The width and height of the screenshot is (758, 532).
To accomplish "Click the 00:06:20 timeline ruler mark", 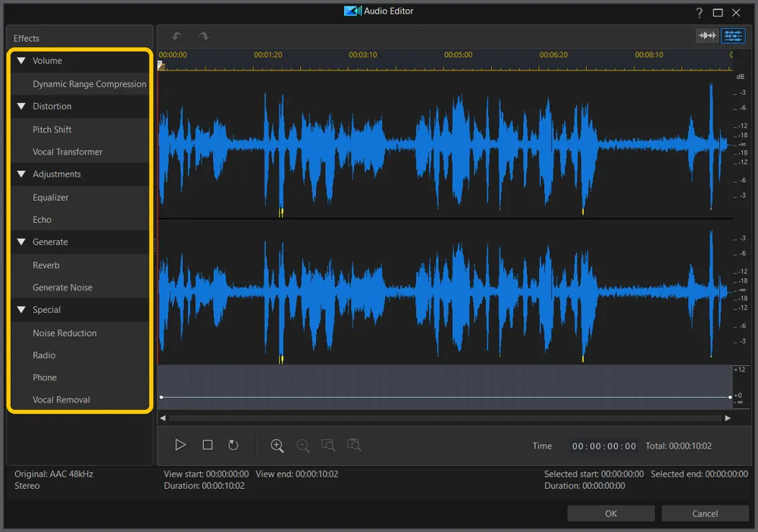I will click(x=553, y=55).
